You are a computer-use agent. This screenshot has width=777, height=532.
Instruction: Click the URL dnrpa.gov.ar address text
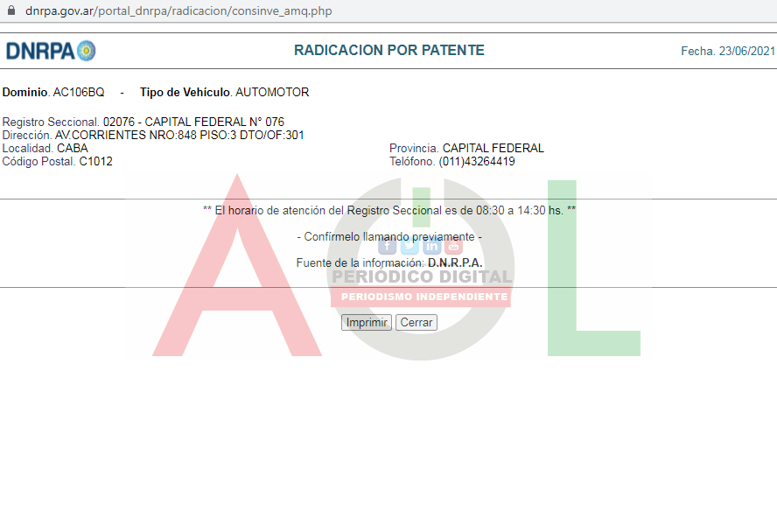[178, 10]
